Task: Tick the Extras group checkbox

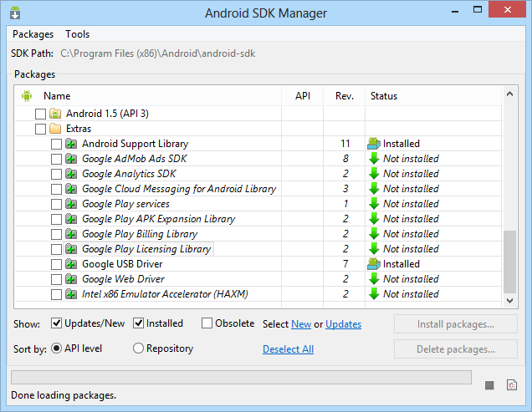Action: (40, 129)
